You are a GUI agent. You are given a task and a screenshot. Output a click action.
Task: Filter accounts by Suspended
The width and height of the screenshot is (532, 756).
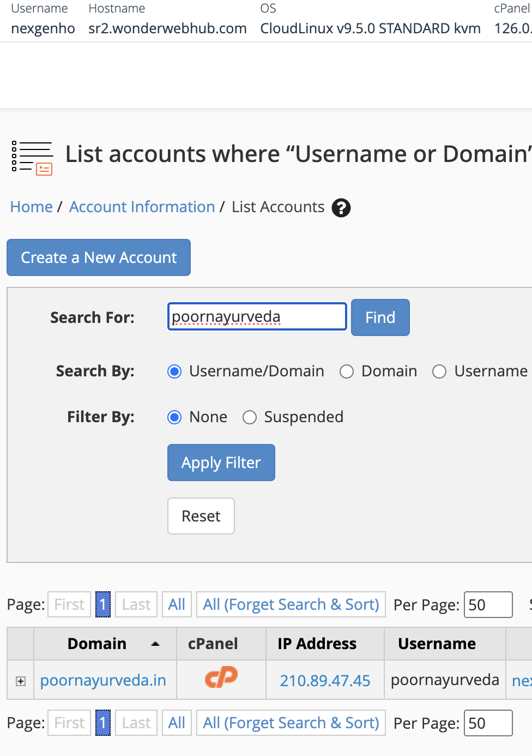pos(250,417)
